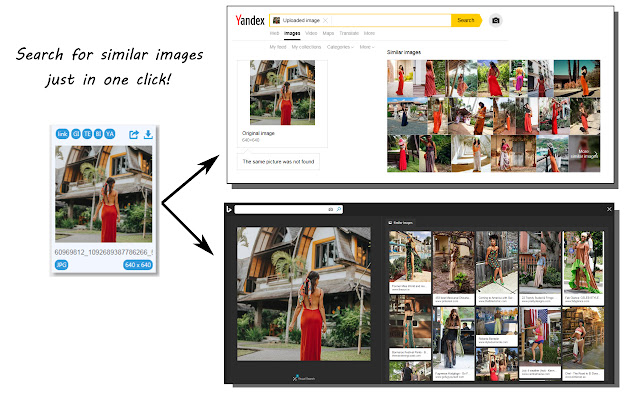Click the 'Similar images' heading in Yandex
This screenshot has height=400, width=640.
404,52
